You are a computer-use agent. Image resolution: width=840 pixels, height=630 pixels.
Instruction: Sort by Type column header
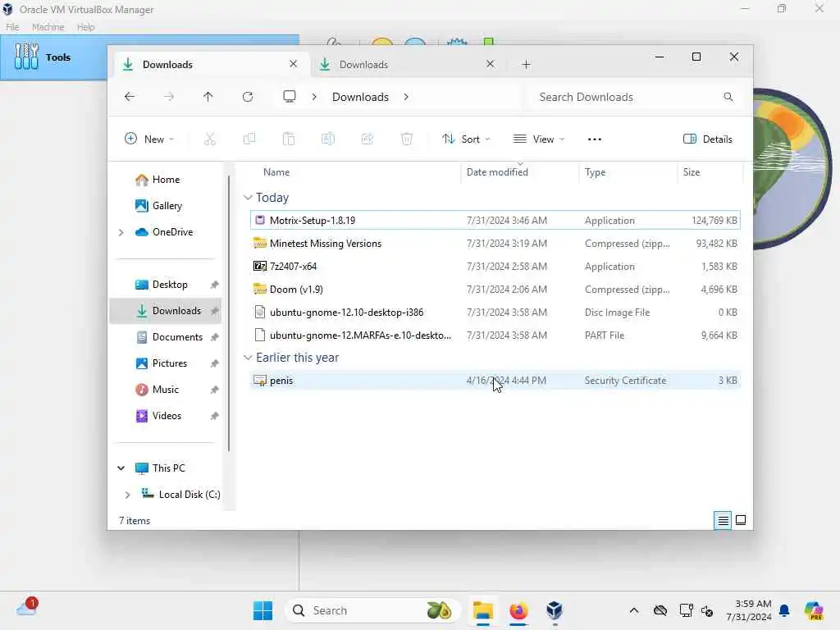pyautogui.click(x=596, y=172)
